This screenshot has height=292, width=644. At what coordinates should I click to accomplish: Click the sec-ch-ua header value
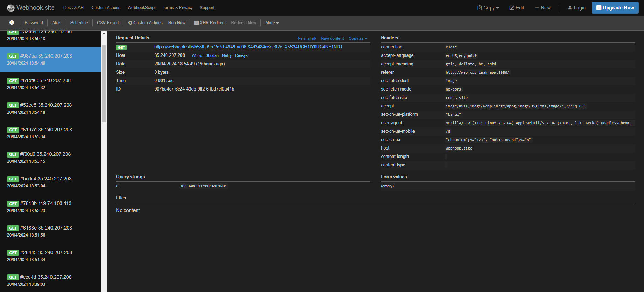coord(488,140)
